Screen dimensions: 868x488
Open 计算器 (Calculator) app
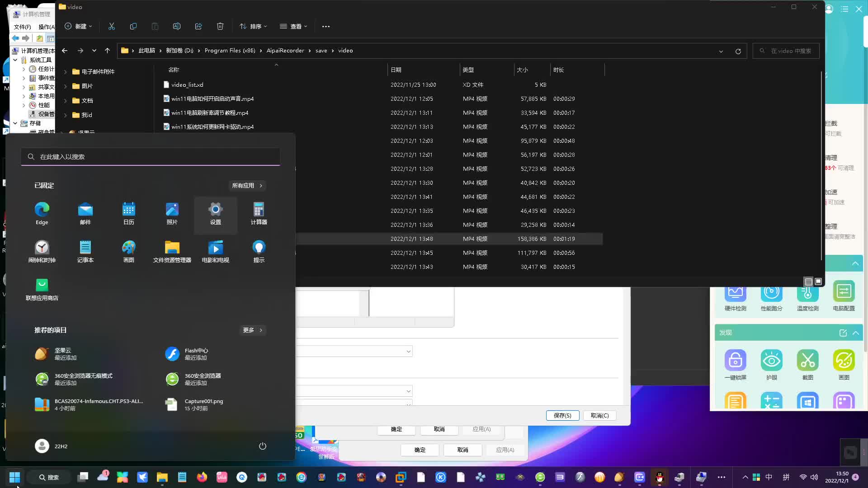point(258,213)
